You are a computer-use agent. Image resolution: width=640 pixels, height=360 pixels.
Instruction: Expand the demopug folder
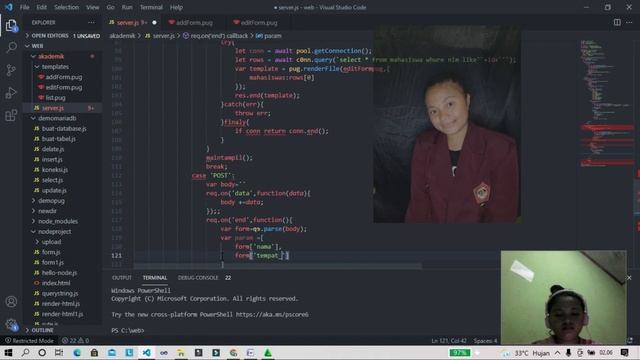(x=63, y=201)
